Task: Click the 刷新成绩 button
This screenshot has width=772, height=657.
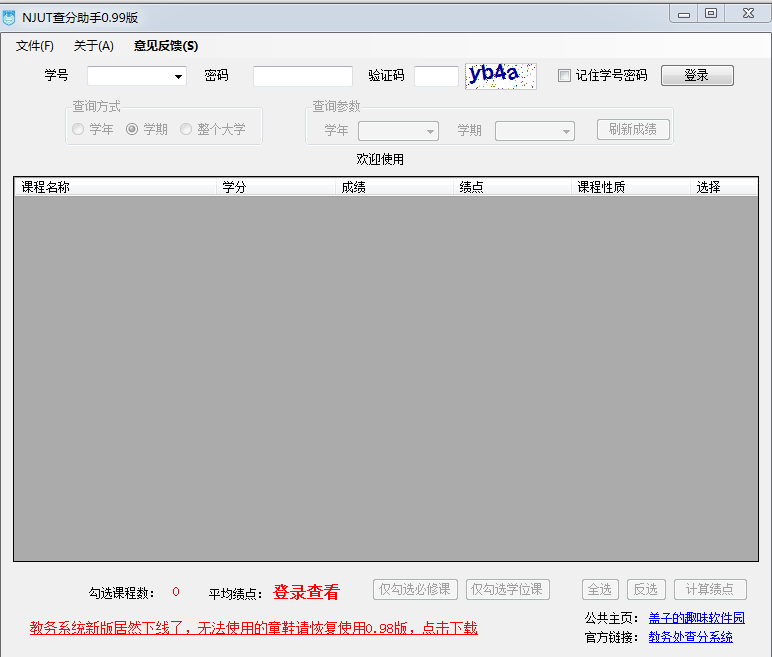Action: 633,130
